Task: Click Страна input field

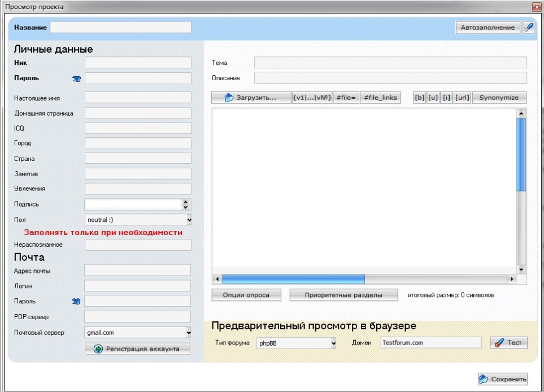Action: coord(138,158)
